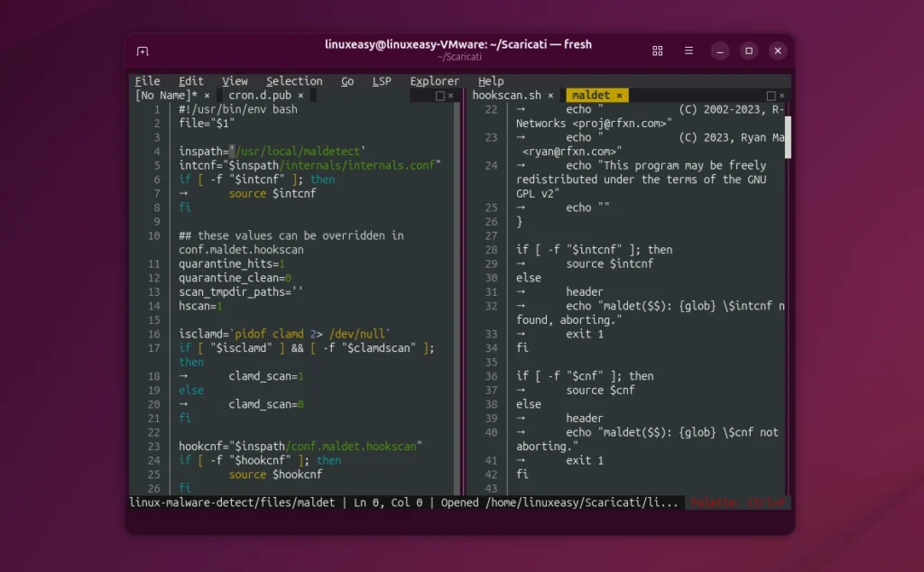Open the Selection menu

click(x=293, y=80)
